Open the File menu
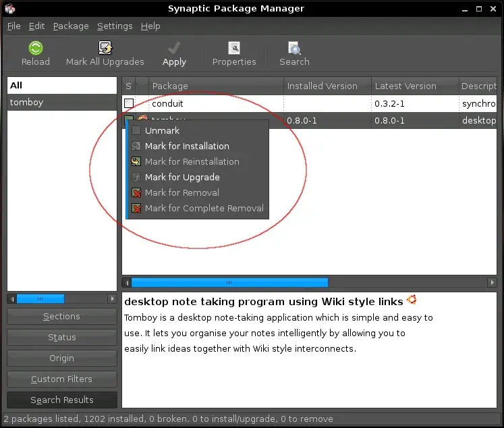Image resolution: width=504 pixels, height=428 pixels. click(13, 26)
